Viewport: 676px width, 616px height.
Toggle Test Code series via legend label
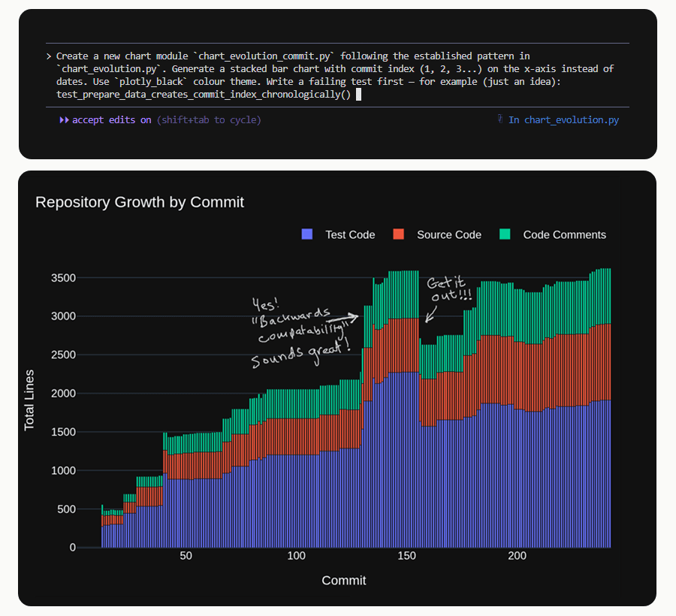click(349, 234)
